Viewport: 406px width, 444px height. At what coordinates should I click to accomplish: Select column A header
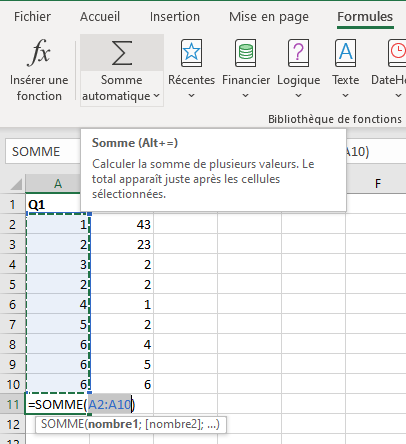pos(53,184)
